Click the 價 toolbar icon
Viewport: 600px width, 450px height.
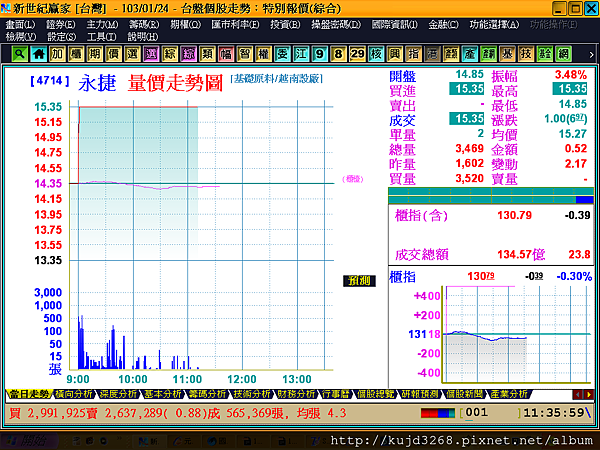[x=113, y=54]
